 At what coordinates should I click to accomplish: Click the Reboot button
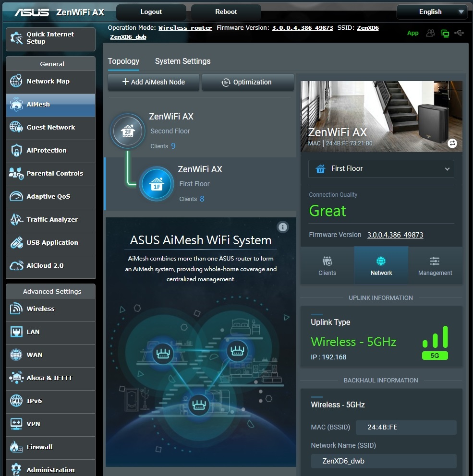coord(226,12)
